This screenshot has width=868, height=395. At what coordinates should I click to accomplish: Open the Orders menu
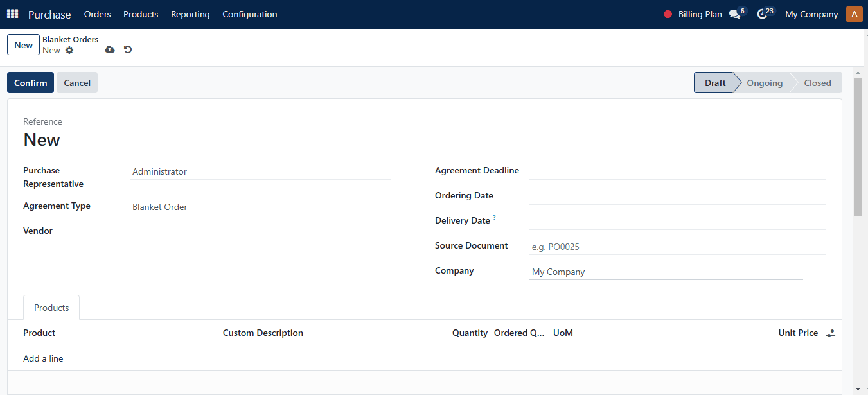tap(98, 14)
